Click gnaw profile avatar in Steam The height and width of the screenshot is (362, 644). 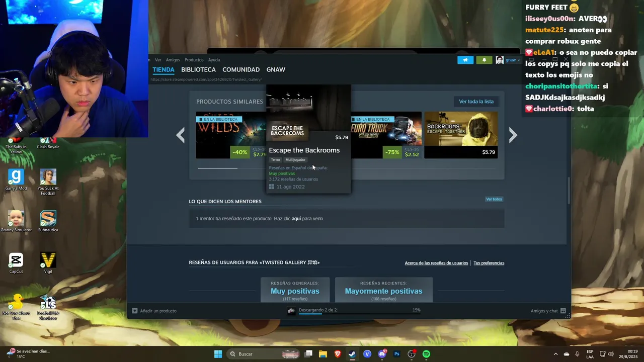(499, 60)
